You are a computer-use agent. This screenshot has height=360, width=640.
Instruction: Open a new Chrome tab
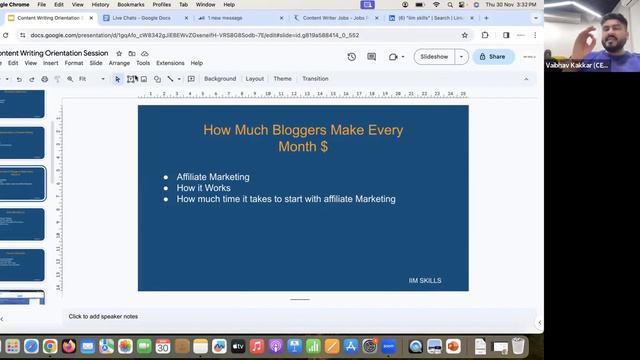pos(486,18)
